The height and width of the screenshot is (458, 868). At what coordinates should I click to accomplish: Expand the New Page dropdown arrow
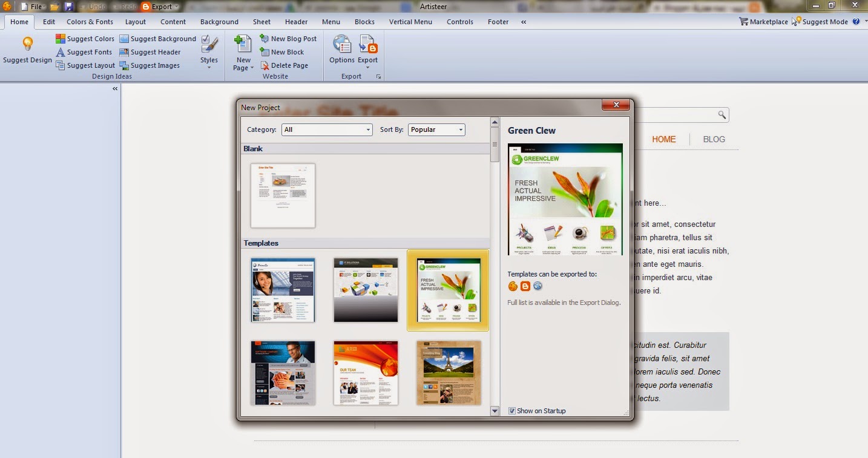point(252,68)
